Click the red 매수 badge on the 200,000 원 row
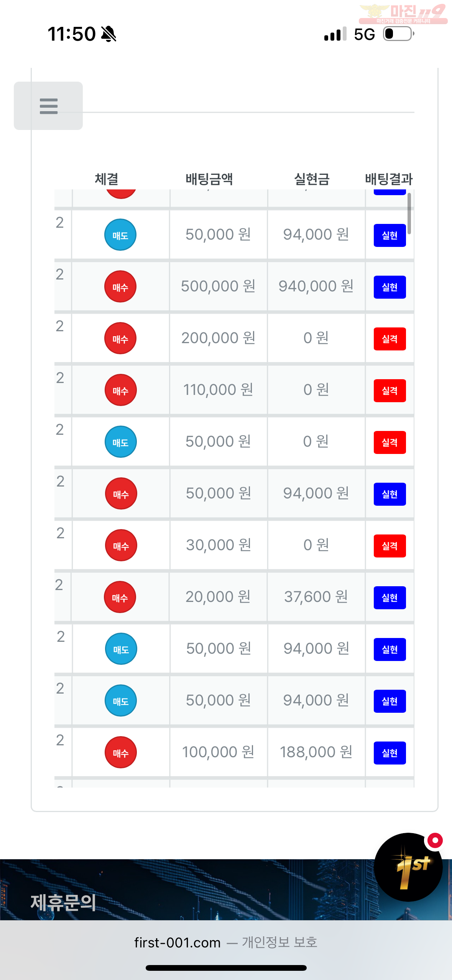Viewport: 452px width, 980px height. click(120, 338)
